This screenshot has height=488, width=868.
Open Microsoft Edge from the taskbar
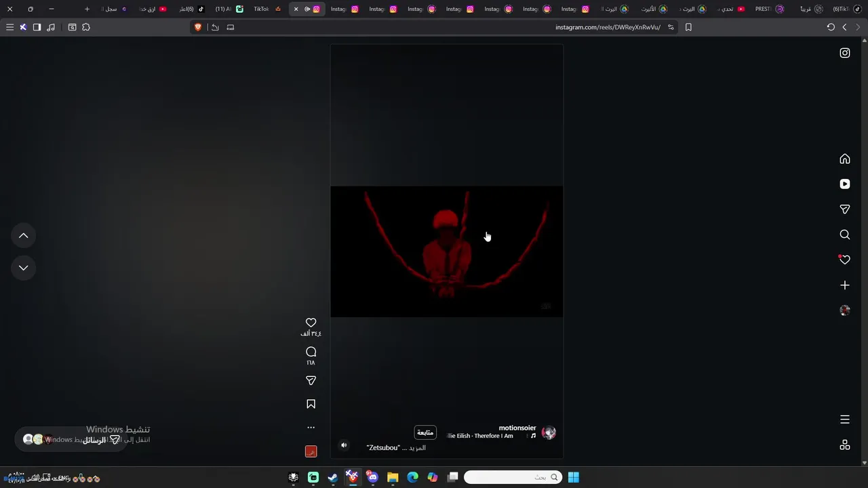pyautogui.click(x=412, y=477)
